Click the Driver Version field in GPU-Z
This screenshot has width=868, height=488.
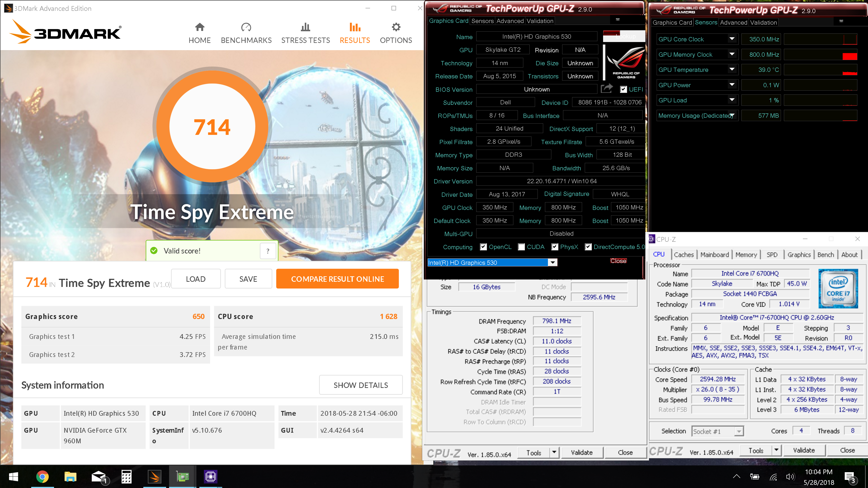point(561,181)
